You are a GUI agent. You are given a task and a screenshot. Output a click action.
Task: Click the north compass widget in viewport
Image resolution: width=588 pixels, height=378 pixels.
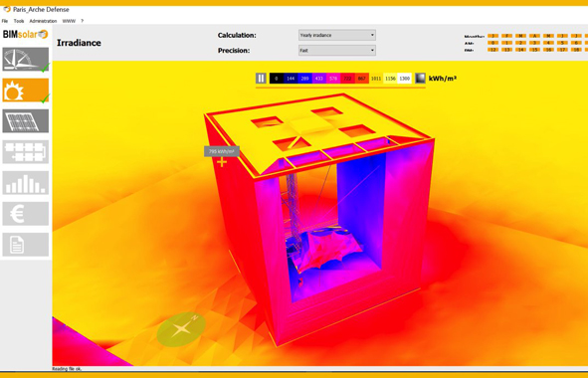coord(181,329)
